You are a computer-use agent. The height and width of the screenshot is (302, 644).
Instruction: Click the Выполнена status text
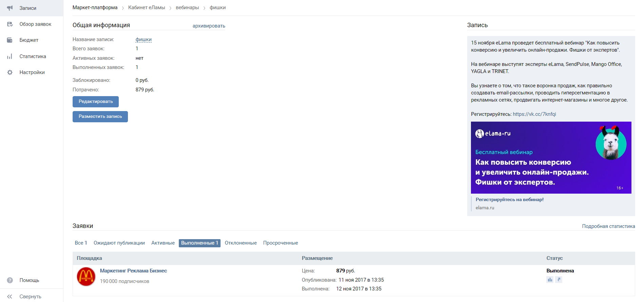coord(560,271)
